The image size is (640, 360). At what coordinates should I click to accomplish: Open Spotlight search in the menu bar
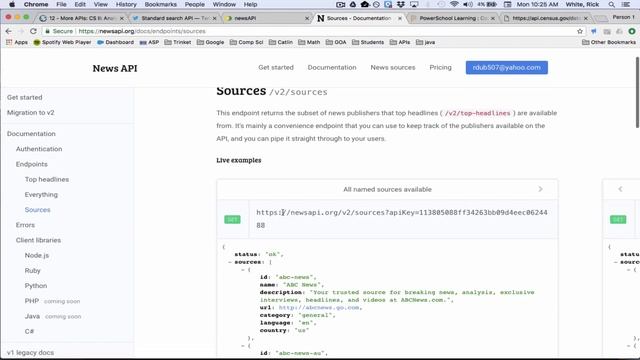pyautogui.click(x=611, y=4)
